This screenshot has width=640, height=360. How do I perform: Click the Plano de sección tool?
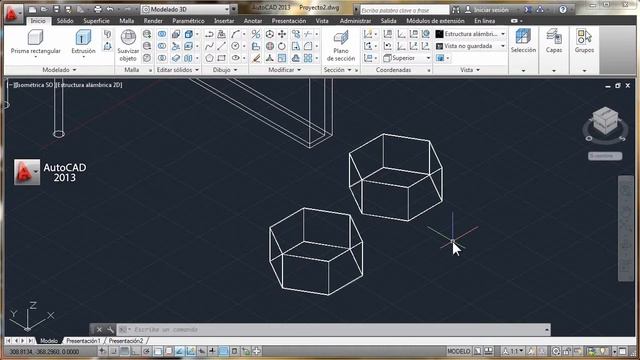tap(341, 46)
